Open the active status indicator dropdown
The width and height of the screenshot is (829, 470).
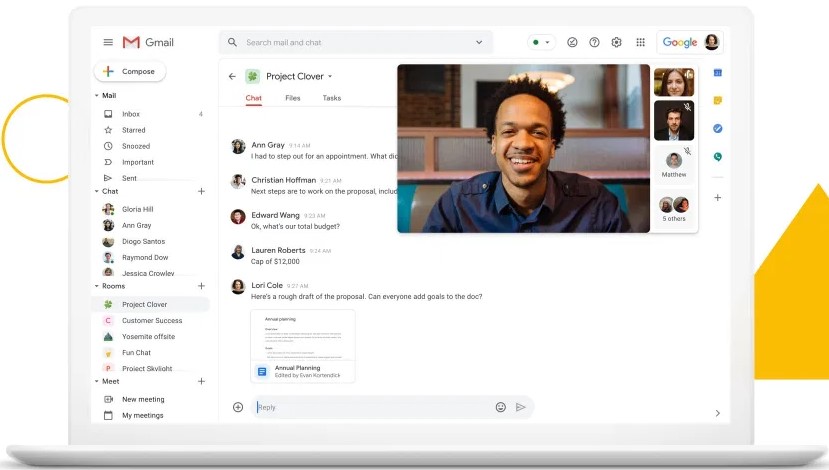pyautogui.click(x=541, y=42)
